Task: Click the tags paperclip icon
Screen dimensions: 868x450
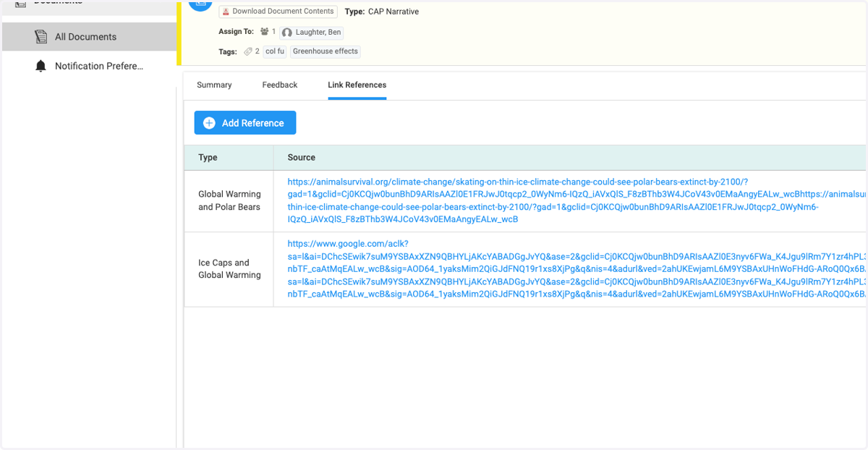Action: coord(248,51)
